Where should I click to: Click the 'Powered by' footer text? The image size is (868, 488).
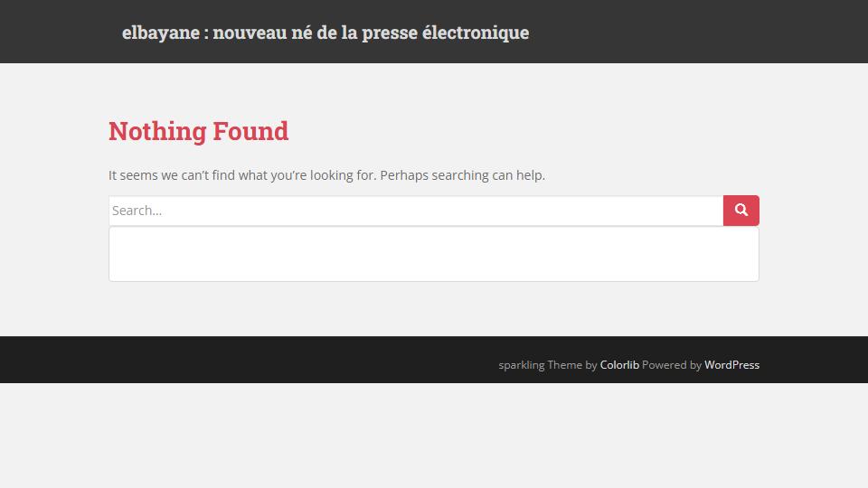(672, 364)
